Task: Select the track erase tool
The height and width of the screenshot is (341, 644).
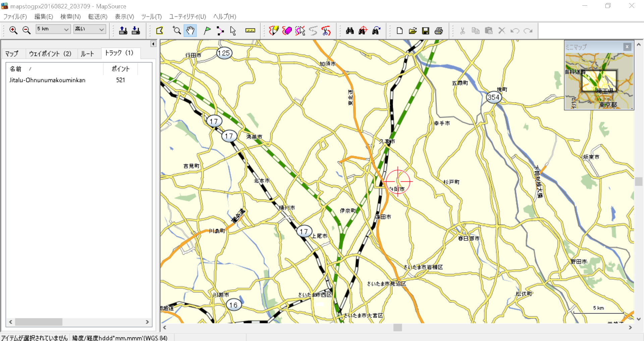Action: coord(287,31)
